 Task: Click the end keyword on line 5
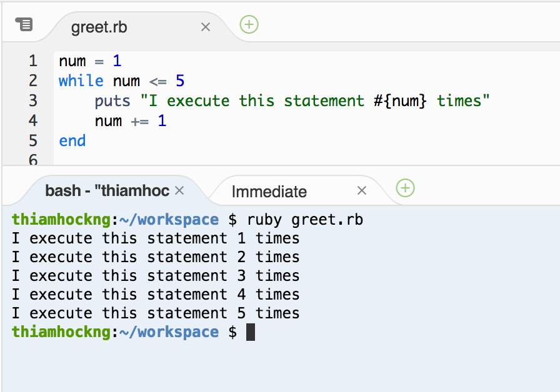click(x=72, y=140)
